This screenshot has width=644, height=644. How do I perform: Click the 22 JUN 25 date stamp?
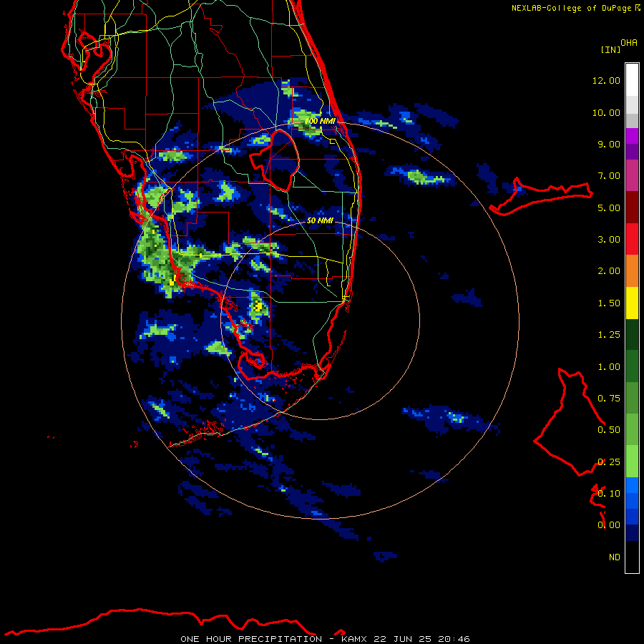[x=402, y=639]
